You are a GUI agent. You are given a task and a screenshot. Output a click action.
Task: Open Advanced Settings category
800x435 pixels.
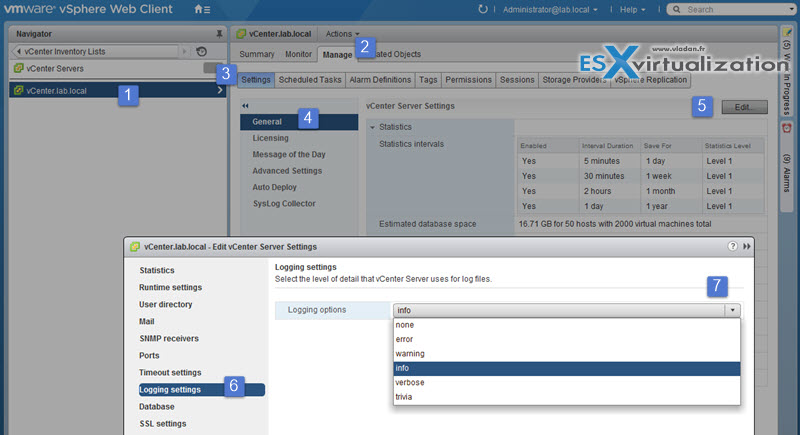(287, 171)
